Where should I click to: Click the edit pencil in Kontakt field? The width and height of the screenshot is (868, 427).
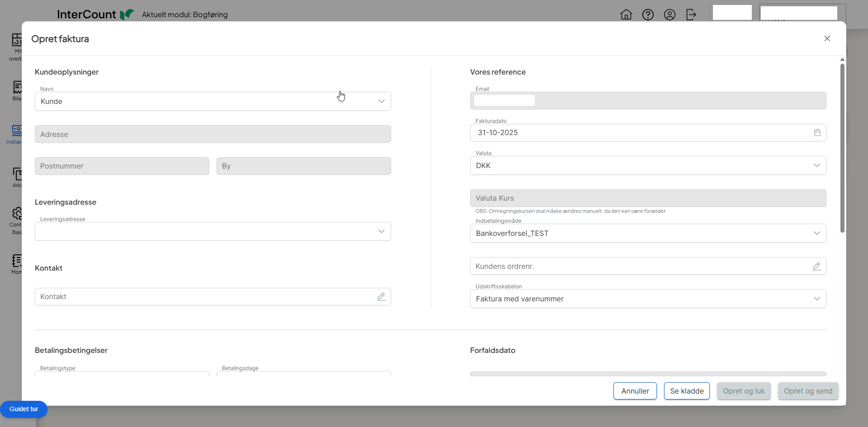382,296
